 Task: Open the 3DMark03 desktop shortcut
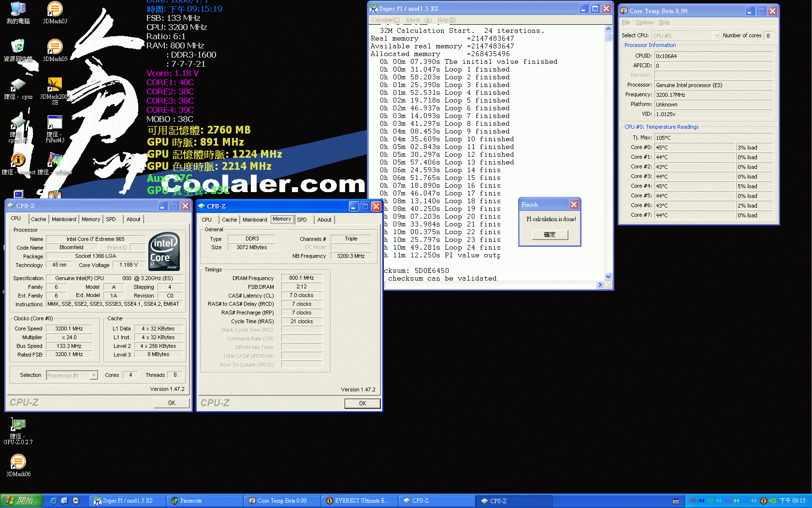[55, 13]
